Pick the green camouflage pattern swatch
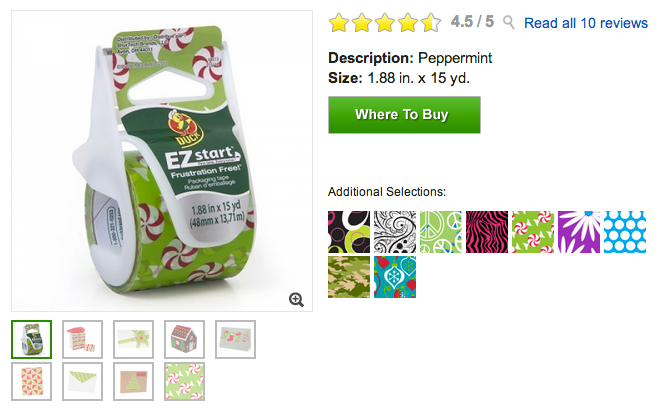This screenshot has width=665, height=412. [x=349, y=277]
